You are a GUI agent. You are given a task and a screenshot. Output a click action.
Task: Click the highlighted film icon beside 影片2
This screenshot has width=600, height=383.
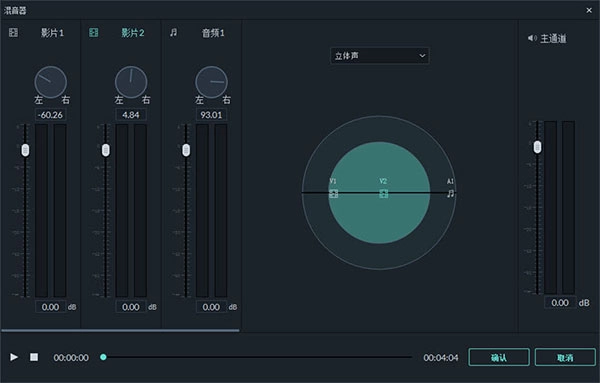(x=94, y=33)
